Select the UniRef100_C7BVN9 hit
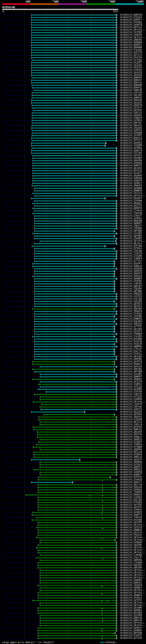 tap(131, 555)
